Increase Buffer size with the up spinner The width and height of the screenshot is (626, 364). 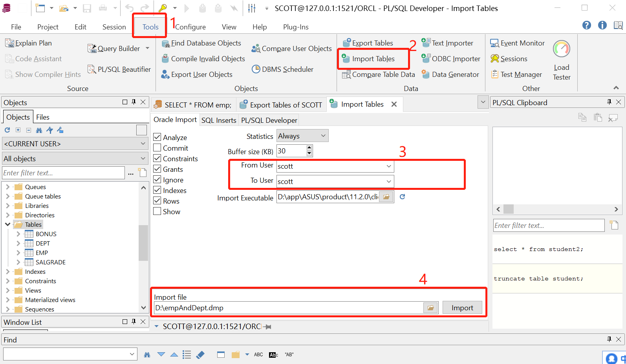coord(309,148)
